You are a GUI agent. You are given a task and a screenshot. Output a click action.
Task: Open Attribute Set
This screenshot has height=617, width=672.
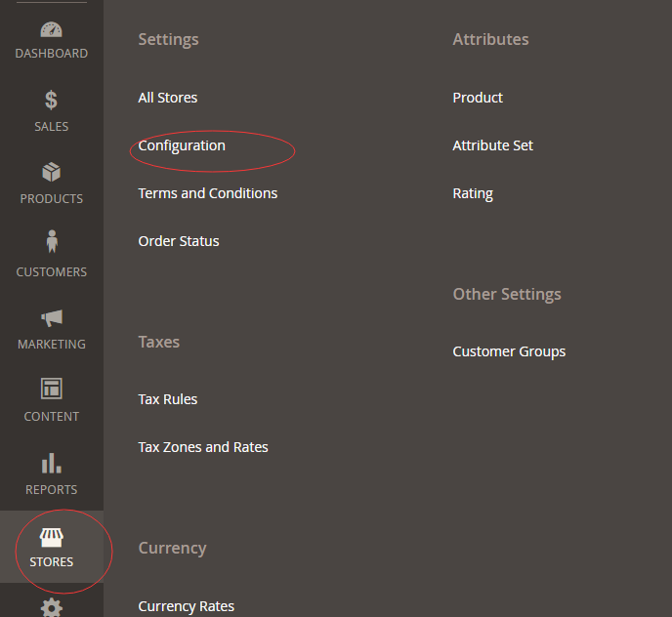tap(493, 145)
